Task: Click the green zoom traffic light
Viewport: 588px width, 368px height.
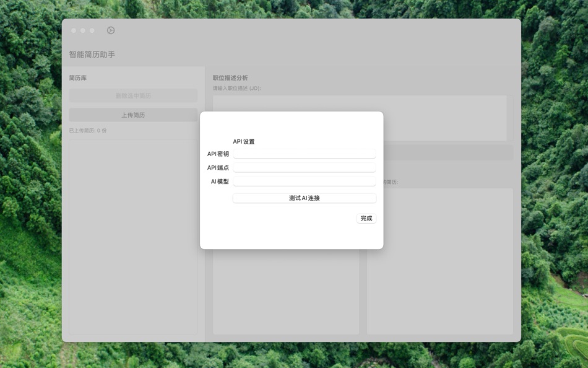Action: coord(92,30)
